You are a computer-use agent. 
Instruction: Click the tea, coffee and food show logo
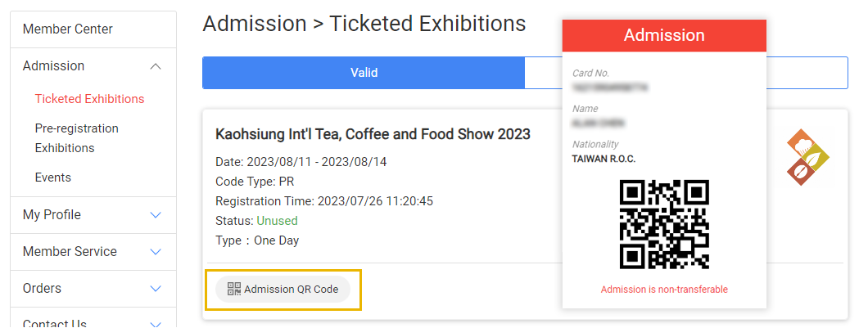(807, 157)
